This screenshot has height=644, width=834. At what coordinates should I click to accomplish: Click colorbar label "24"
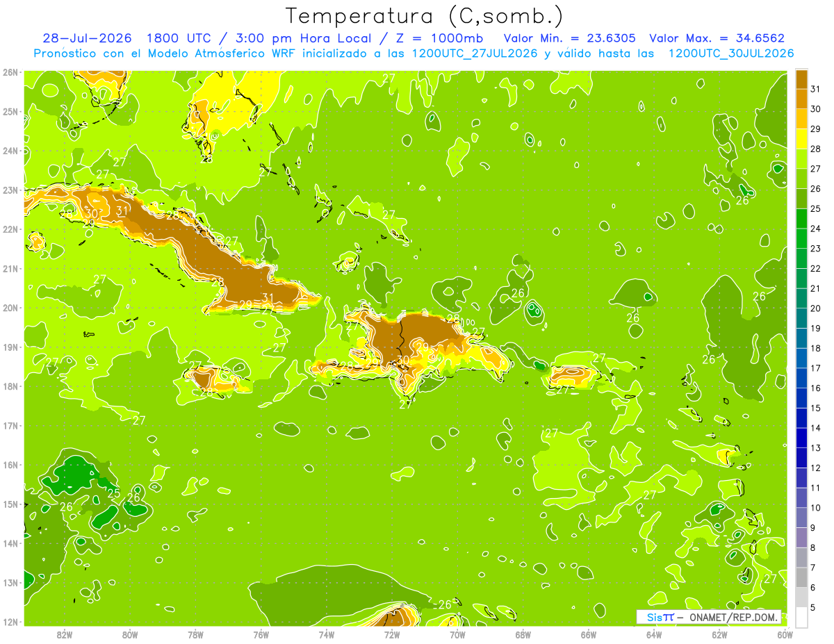click(815, 229)
